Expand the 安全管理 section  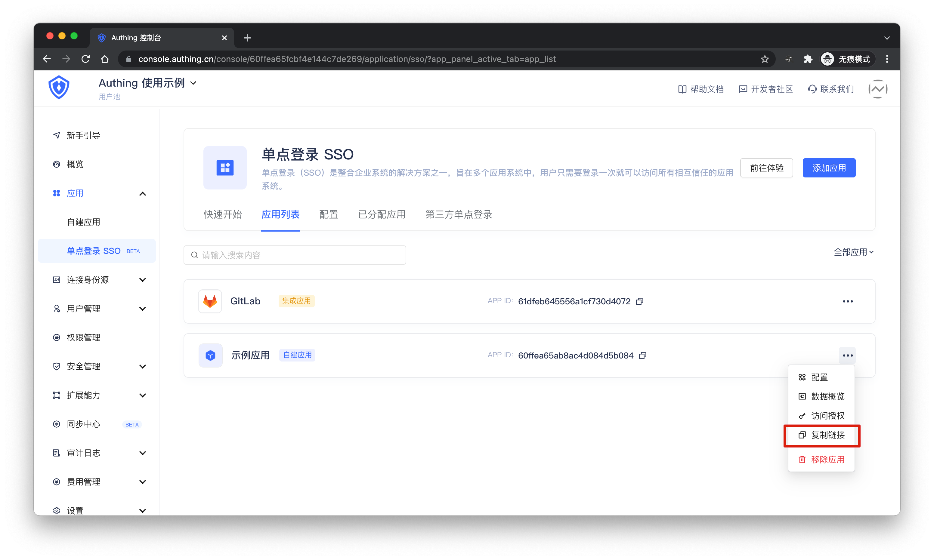click(143, 366)
